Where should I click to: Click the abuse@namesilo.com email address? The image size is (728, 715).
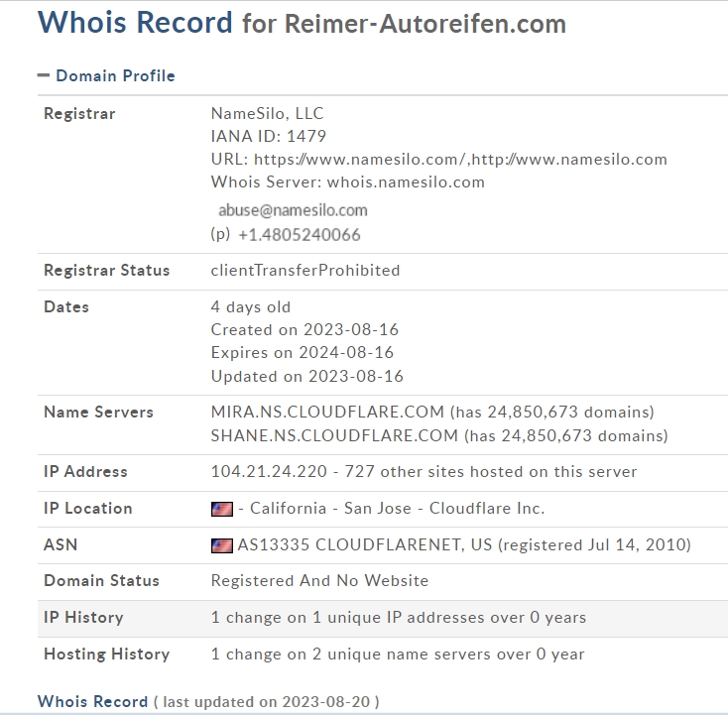pyautogui.click(x=293, y=210)
